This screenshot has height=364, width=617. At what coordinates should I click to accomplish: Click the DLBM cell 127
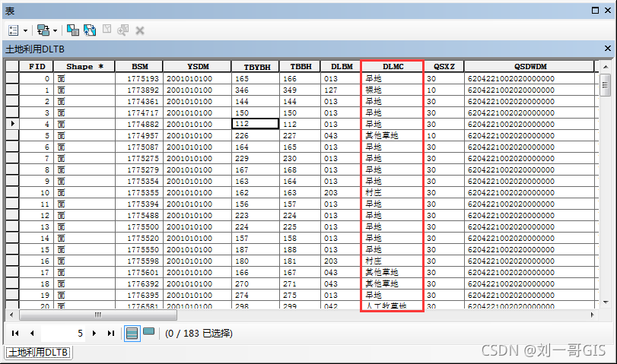click(341, 90)
